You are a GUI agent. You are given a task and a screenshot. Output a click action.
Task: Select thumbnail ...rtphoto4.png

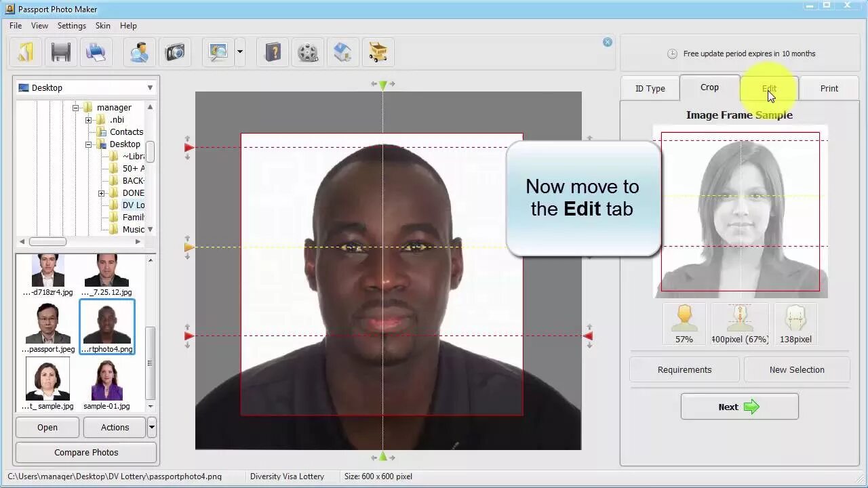(107, 327)
